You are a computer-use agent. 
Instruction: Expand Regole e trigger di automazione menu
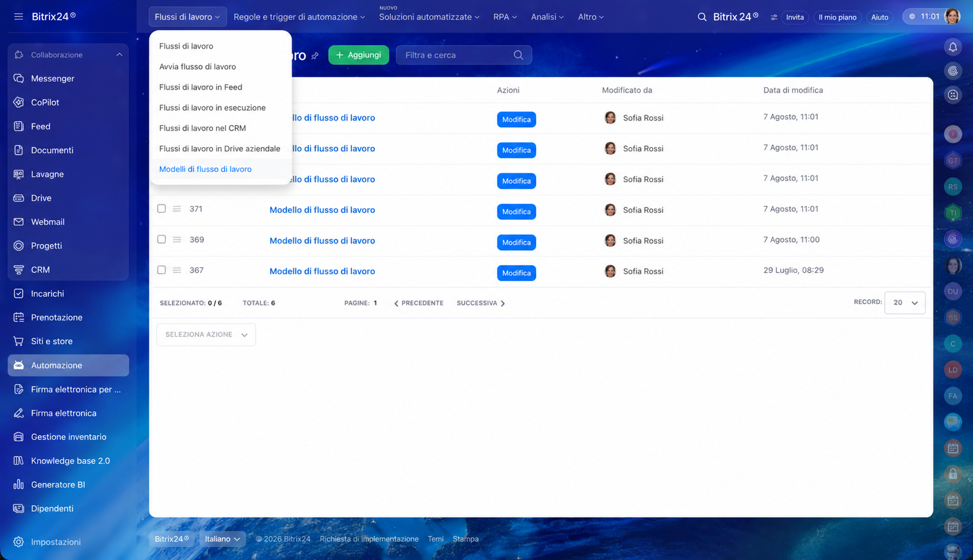[x=299, y=17]
